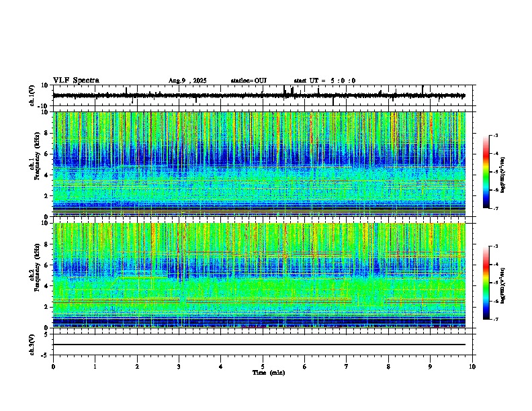Click the "4" tick on ch.1 frequency axis

click(47, 175)
